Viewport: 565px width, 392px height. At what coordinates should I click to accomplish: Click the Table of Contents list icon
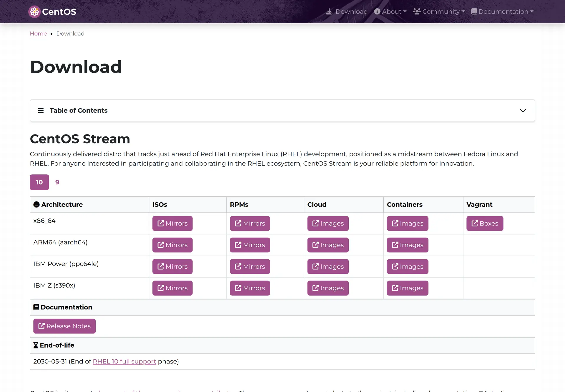coord(41,111)
